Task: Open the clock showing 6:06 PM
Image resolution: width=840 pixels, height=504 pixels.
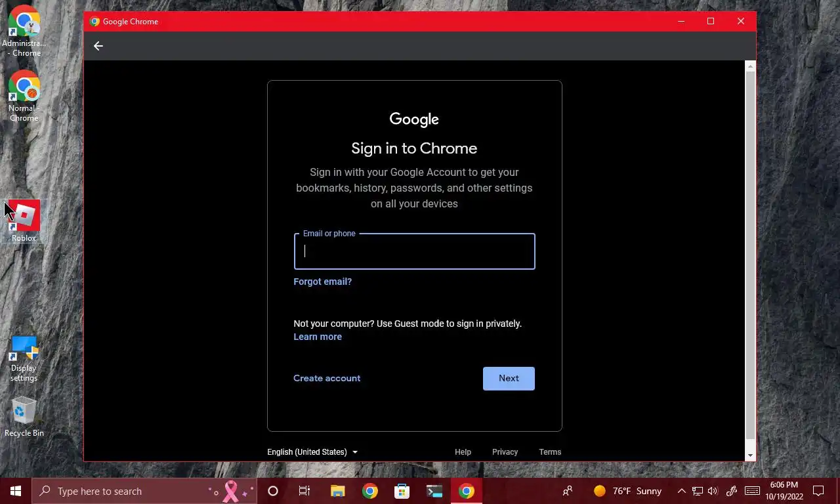Action: coord(784,491)
